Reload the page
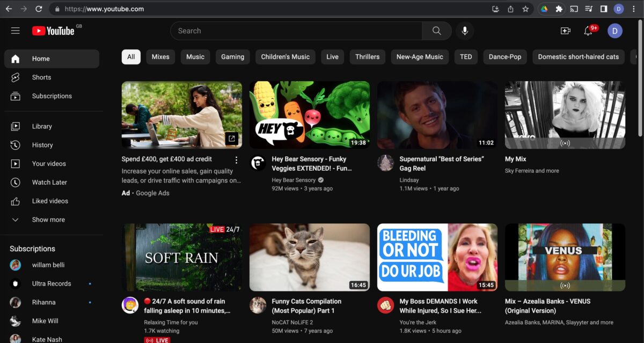This screenshot has width=644, height=343. [39, 9]
